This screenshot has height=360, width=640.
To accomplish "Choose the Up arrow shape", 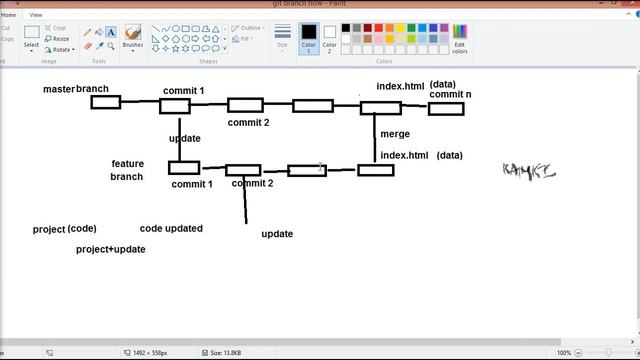I will [x=216, y=39].
